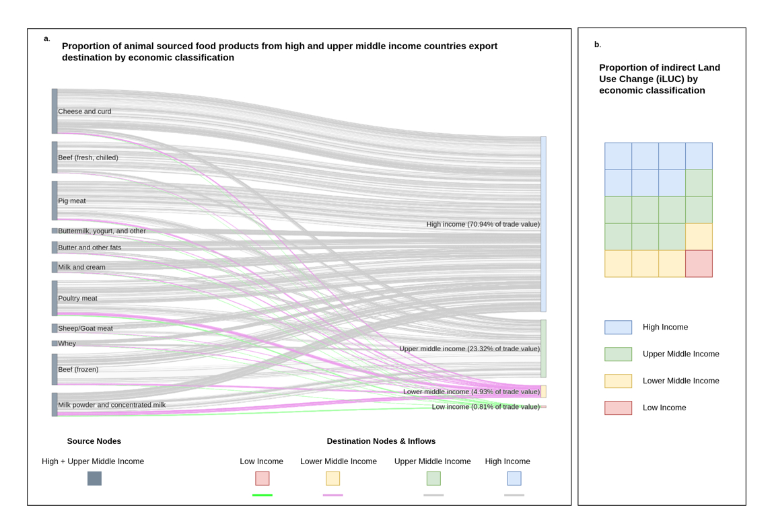This screenshot has width=772, height=532.
Task: Click the Upper middle income 23.32% label
Action: [469, 348]
